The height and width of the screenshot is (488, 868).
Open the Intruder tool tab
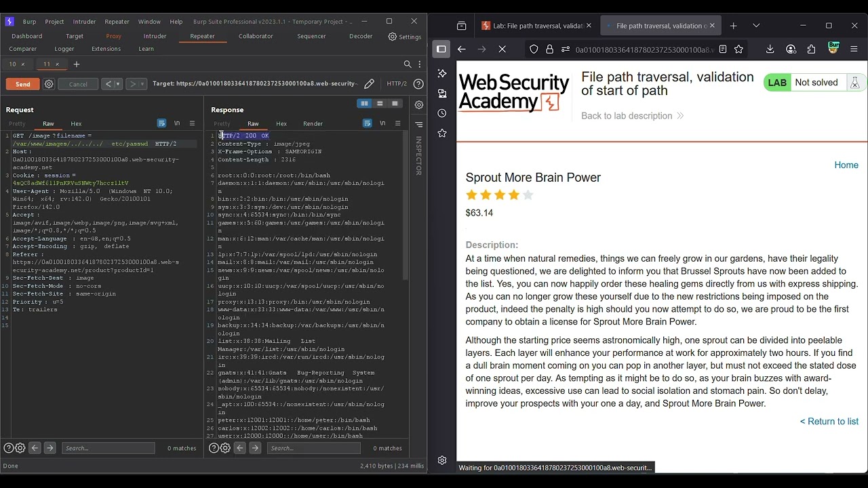point(155,36)
